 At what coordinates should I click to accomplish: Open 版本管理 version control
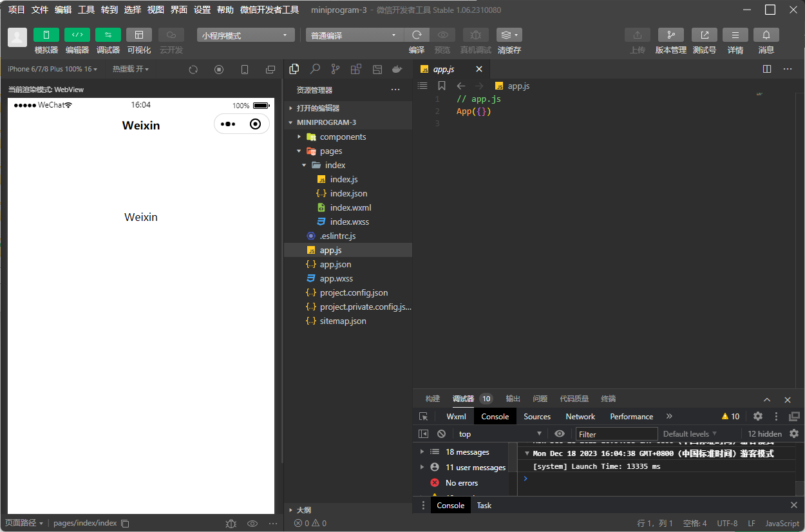coord(671,35)
